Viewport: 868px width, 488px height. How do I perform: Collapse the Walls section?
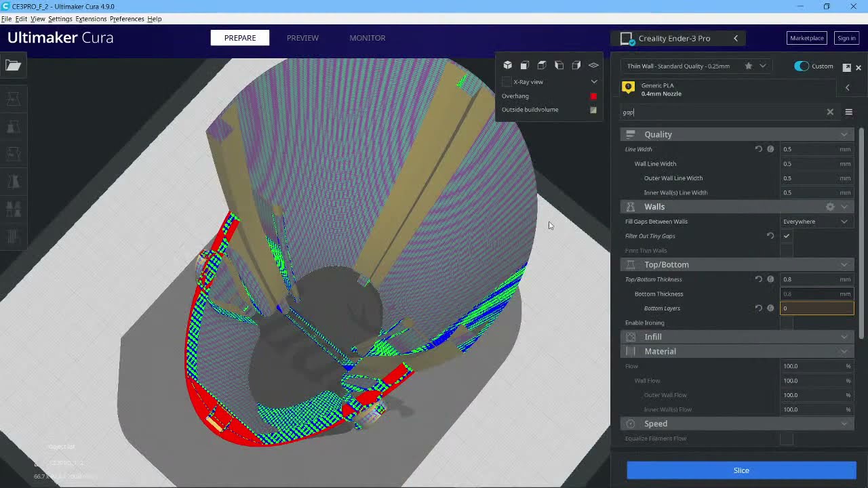tap(844, 207)
